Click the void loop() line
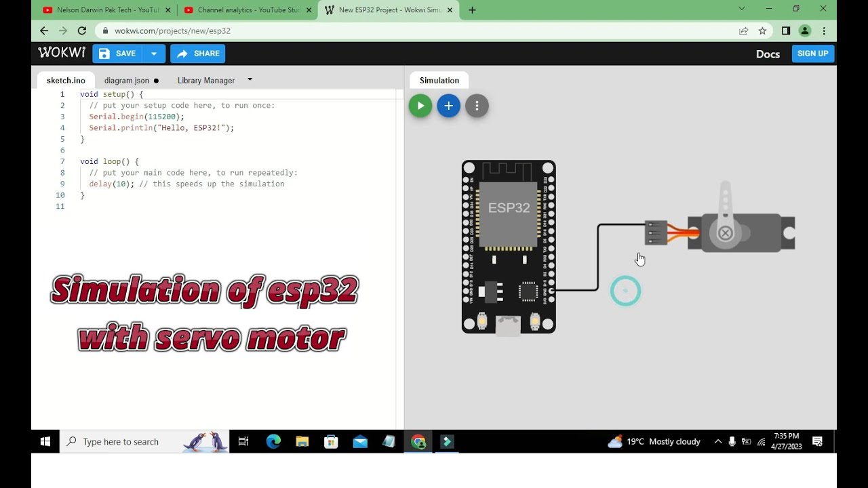 pyautogui.click(x=109, y=161)
